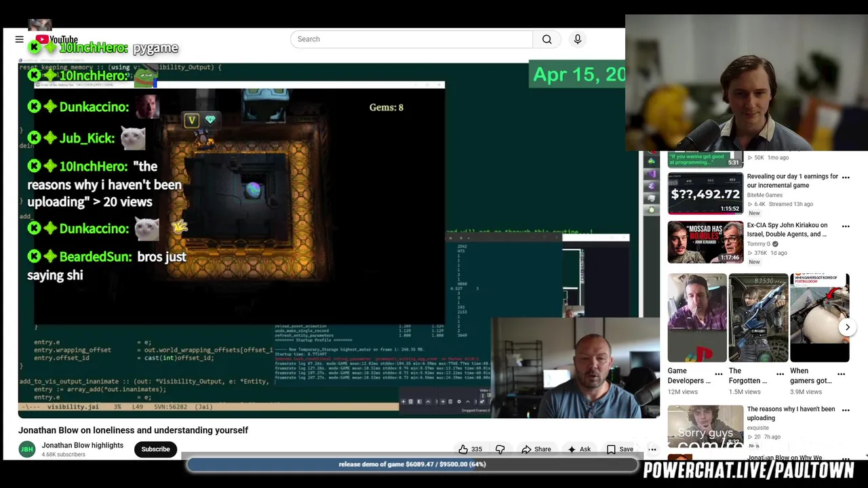
Task: Open more actions beside Save
Action: click(652, 449)
